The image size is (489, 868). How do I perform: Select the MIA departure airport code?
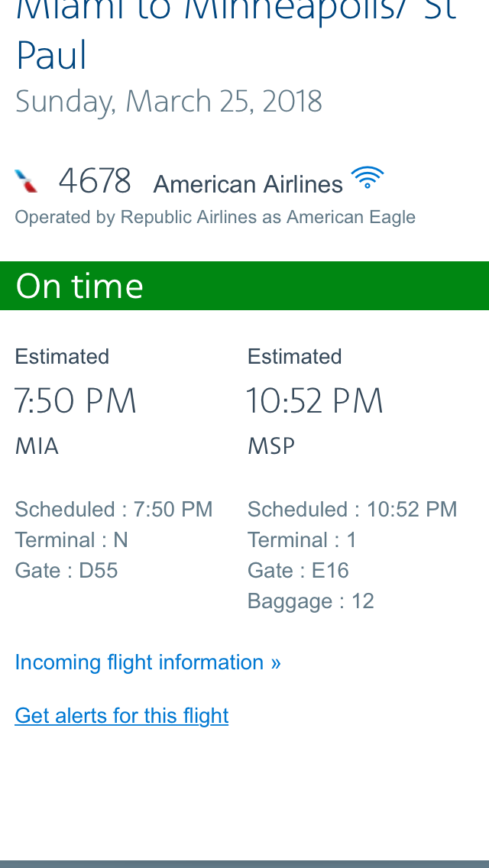pyautogui.click(x=37, y=446)
